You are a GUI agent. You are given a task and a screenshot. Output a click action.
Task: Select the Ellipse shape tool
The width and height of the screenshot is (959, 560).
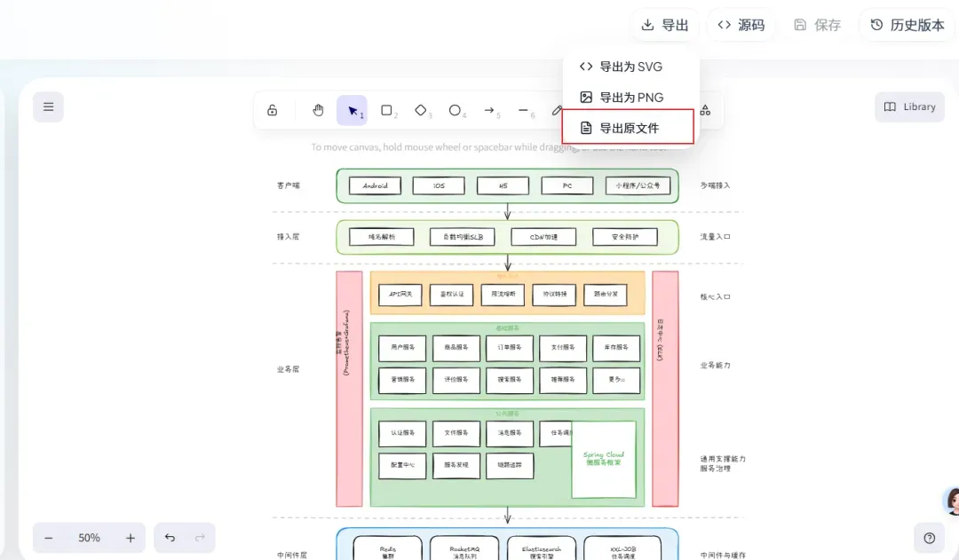coord(455,110)
